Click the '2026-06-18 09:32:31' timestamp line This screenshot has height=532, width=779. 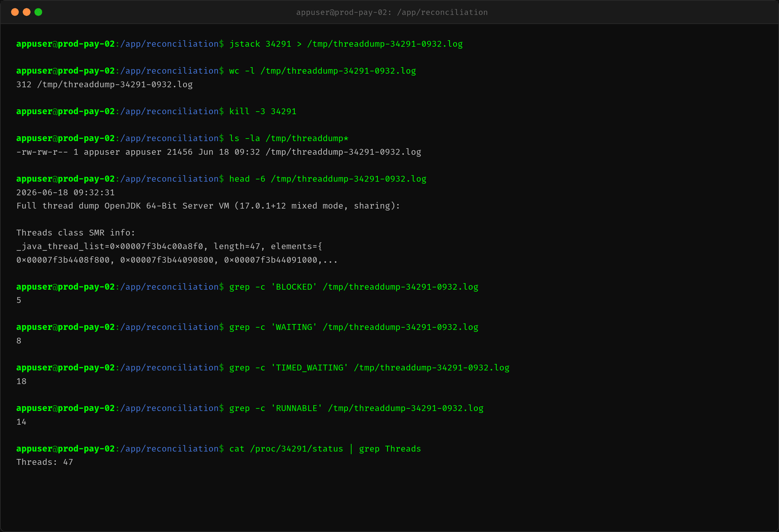coord(65,192)
